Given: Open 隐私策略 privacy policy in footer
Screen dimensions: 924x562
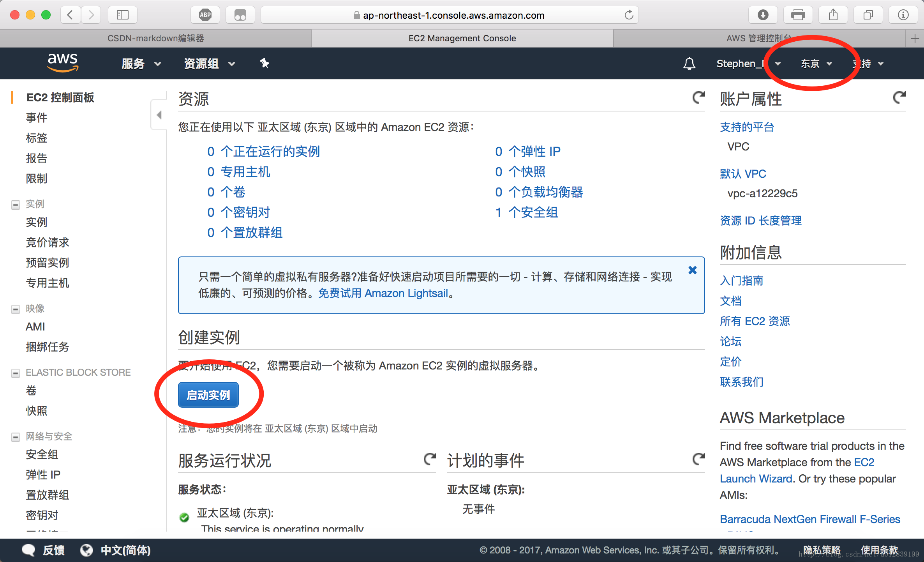Looking at the screenshot, I should [822, 550].
